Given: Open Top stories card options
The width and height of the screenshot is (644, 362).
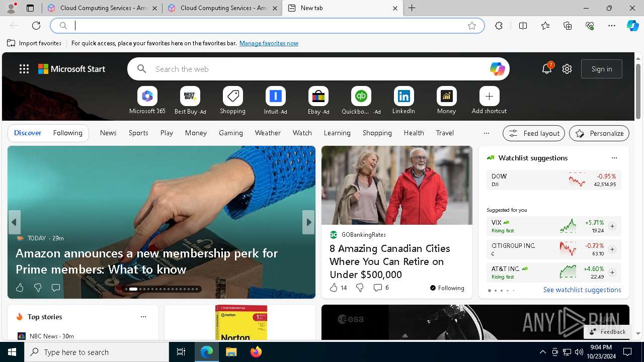Looking at the screenshot, I should [143, 317].
